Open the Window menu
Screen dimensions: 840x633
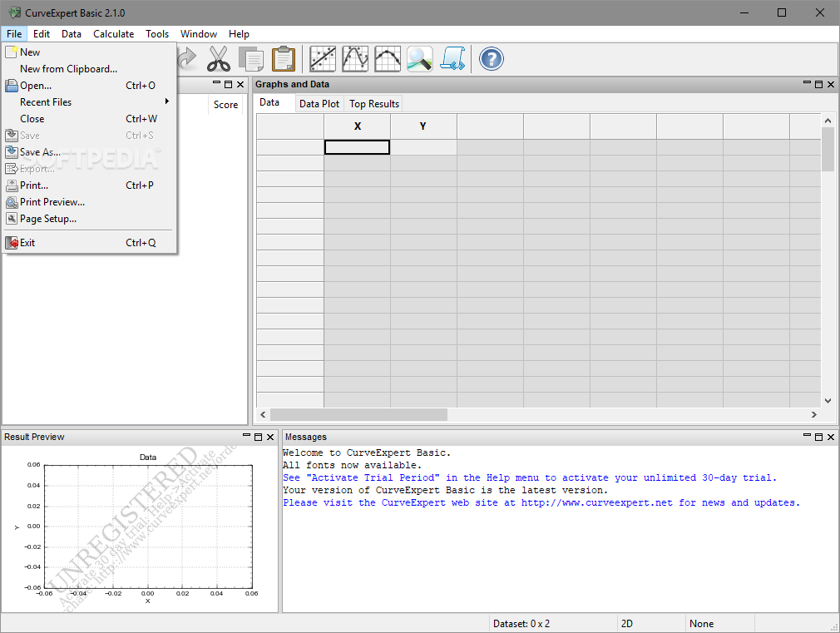(198, 34)
